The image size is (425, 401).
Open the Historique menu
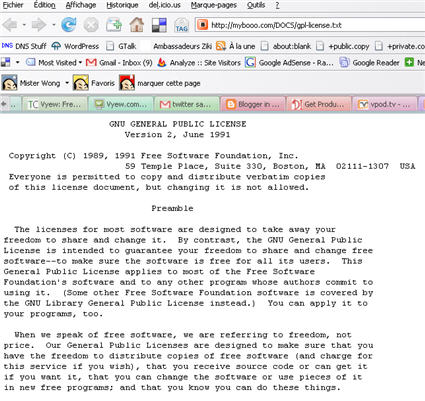[x=122, y=5]
